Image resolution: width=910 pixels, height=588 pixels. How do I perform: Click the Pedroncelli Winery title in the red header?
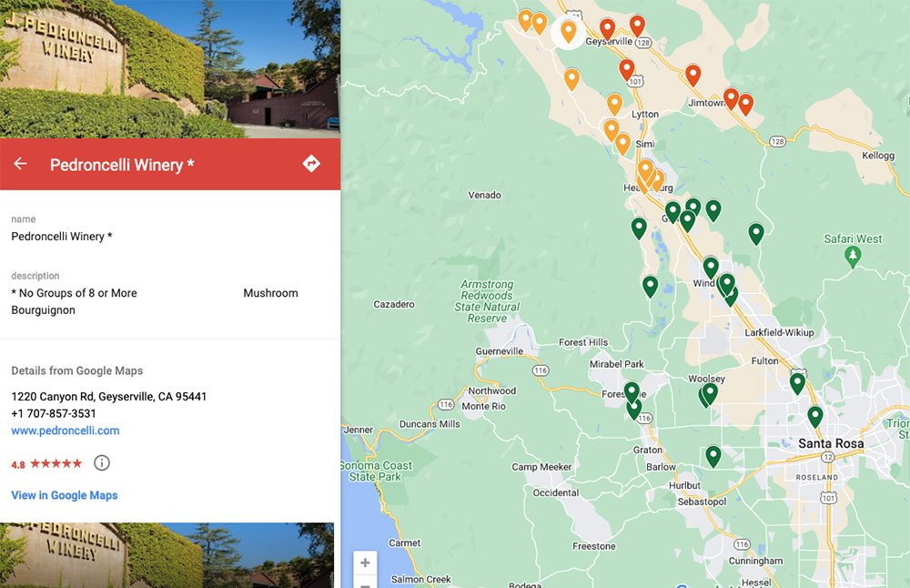click(x=122, y=165)
